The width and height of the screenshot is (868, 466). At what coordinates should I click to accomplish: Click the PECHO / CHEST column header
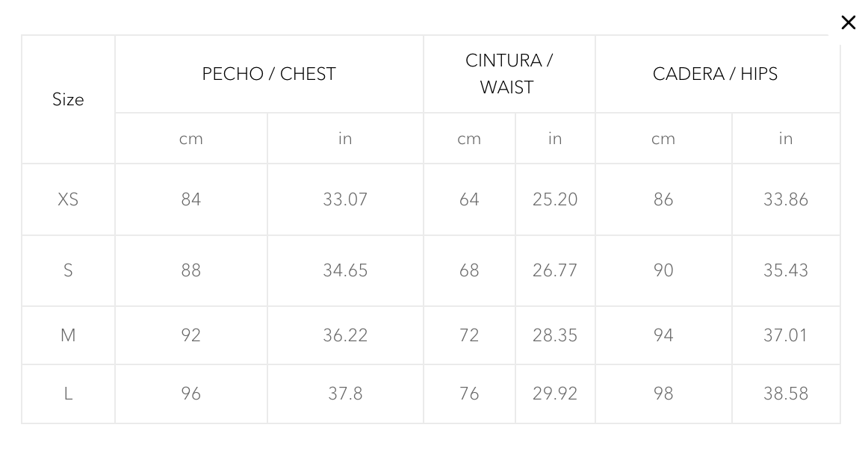tap(269, 74)
